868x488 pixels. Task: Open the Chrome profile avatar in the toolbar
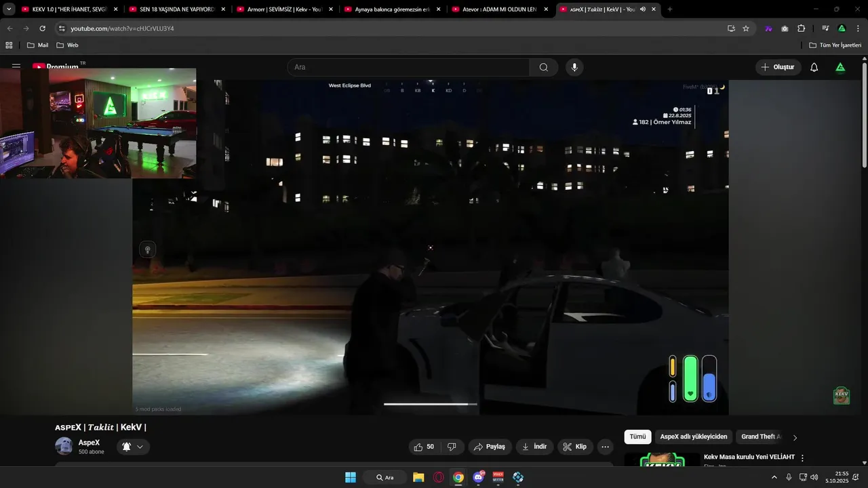coord(842,28)
